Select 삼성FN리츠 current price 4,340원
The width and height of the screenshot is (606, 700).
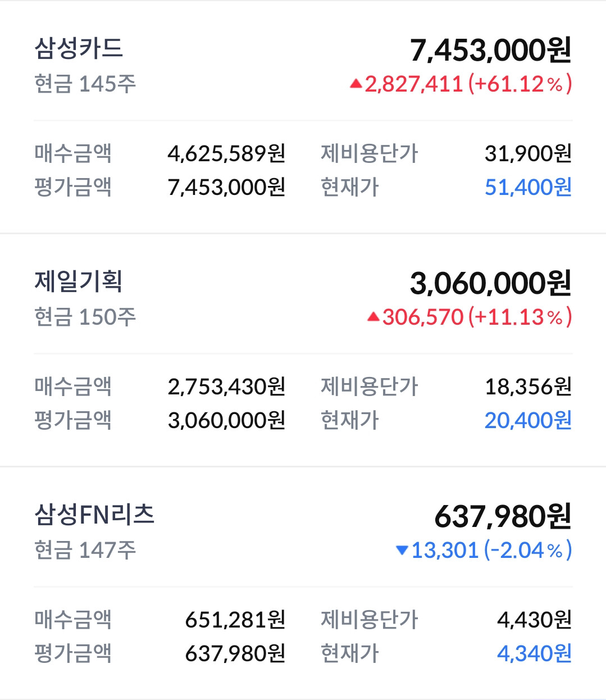tap(534, 653)
